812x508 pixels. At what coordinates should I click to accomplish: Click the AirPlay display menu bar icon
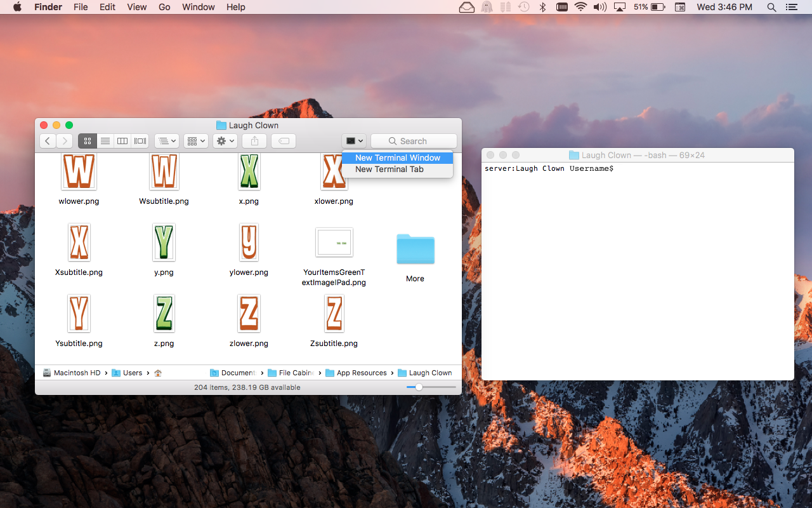620,7
